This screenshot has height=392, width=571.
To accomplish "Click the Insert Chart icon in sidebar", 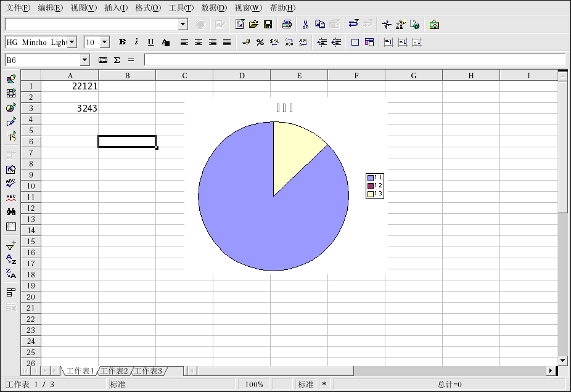I will click(x=11, y=108).
